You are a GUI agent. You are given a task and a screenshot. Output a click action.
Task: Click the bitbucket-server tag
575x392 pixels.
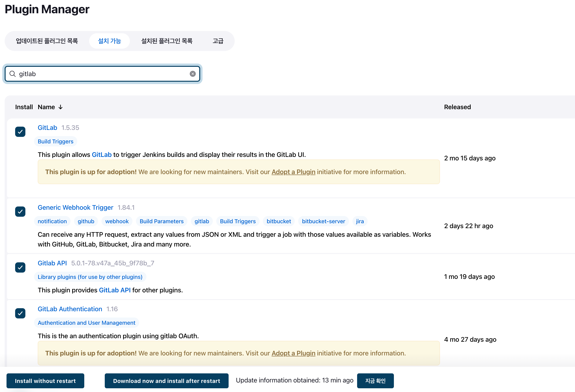[323, 221]
